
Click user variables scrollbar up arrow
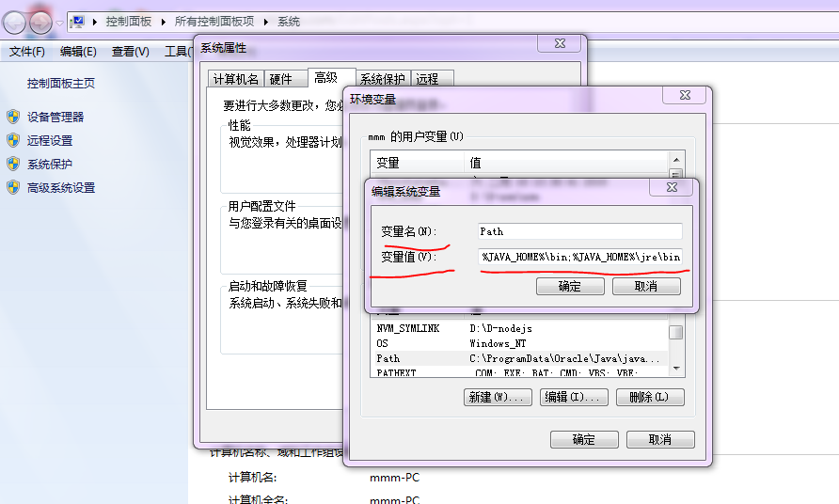[676, 160]
